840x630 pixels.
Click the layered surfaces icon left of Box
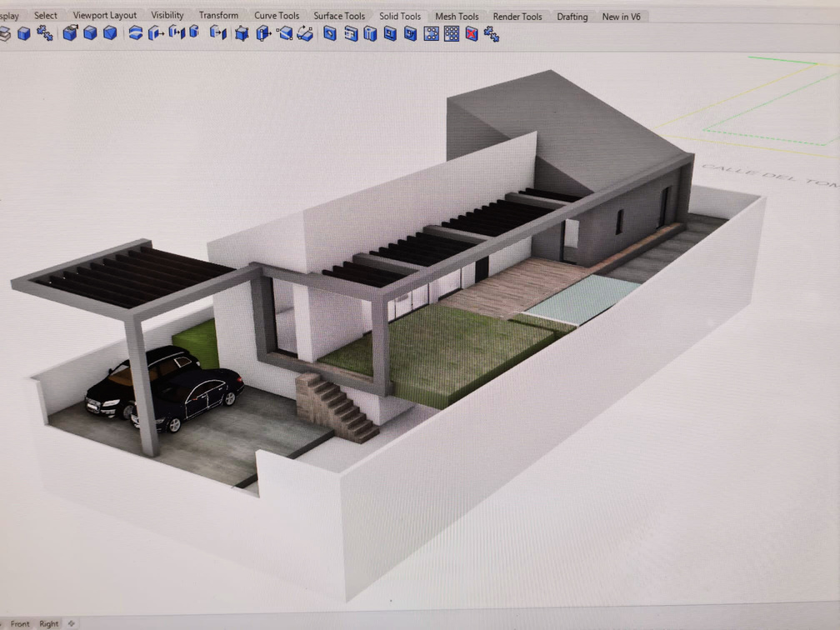[5, 33]
